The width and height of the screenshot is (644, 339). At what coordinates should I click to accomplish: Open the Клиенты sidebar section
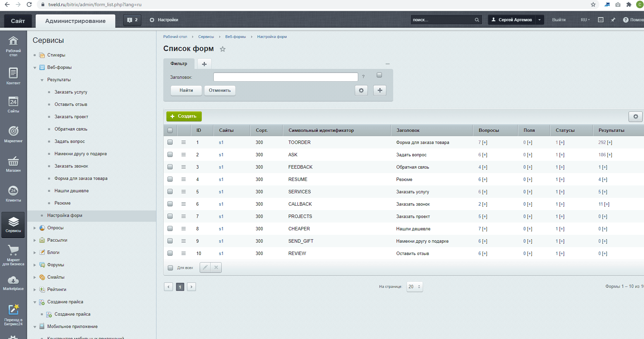(x=13, y=194)
